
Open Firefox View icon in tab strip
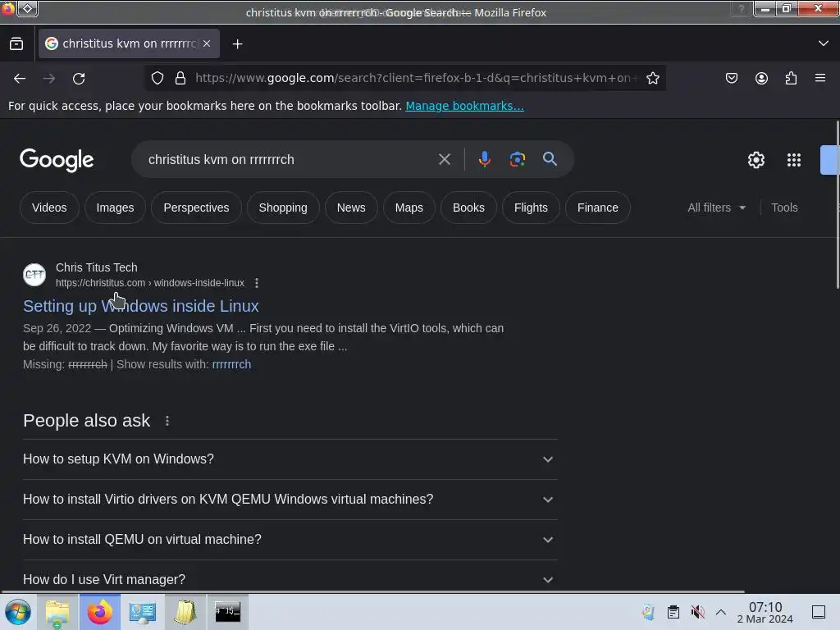click(x=16, y=44)
